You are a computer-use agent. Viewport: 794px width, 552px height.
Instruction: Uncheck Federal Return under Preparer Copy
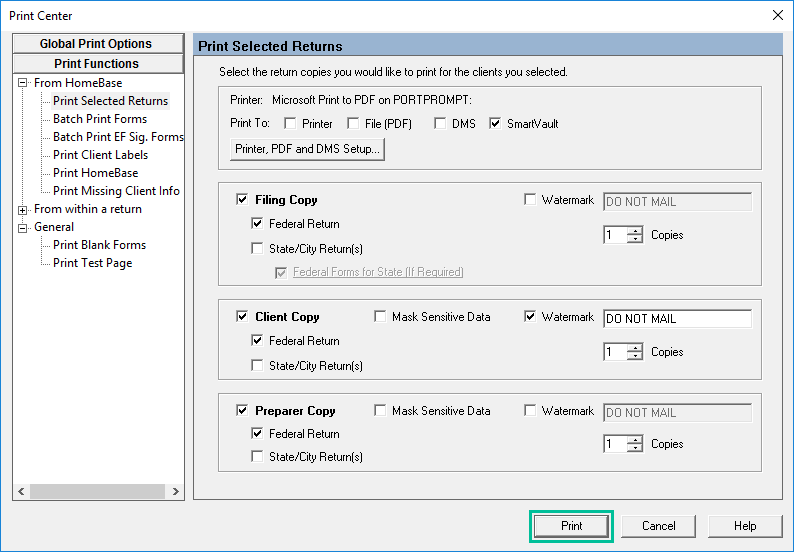coord(257,433)
